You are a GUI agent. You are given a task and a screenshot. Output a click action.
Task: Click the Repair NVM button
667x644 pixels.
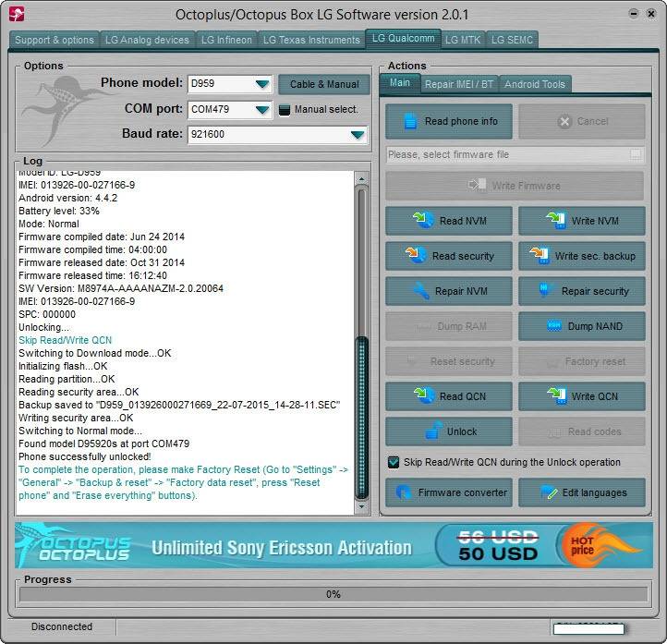449,291
